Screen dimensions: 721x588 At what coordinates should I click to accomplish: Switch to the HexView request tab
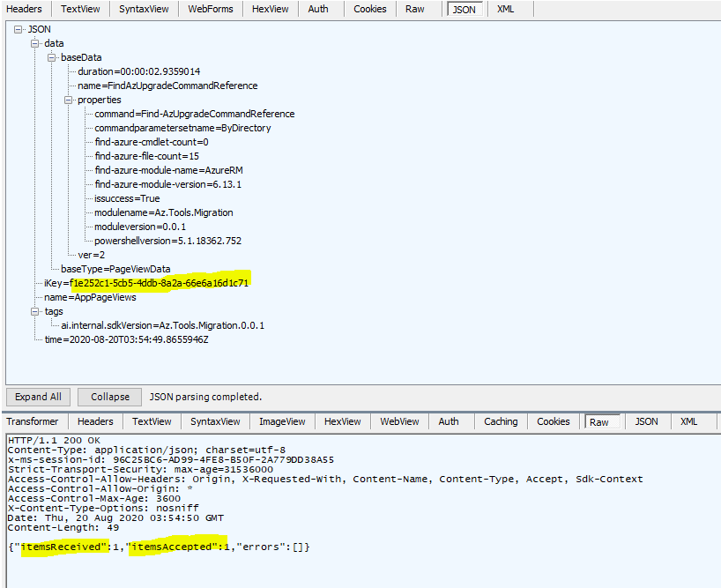(x=270, y=9)
